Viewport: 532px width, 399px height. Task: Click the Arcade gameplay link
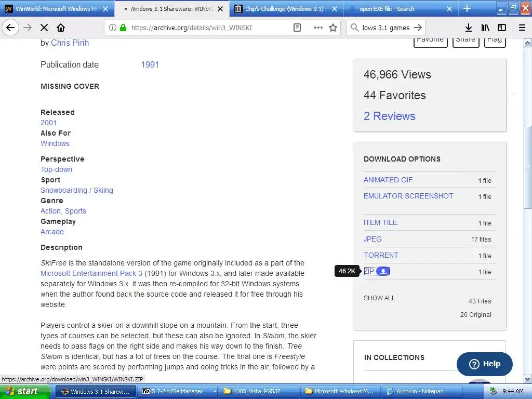(52, 232)
